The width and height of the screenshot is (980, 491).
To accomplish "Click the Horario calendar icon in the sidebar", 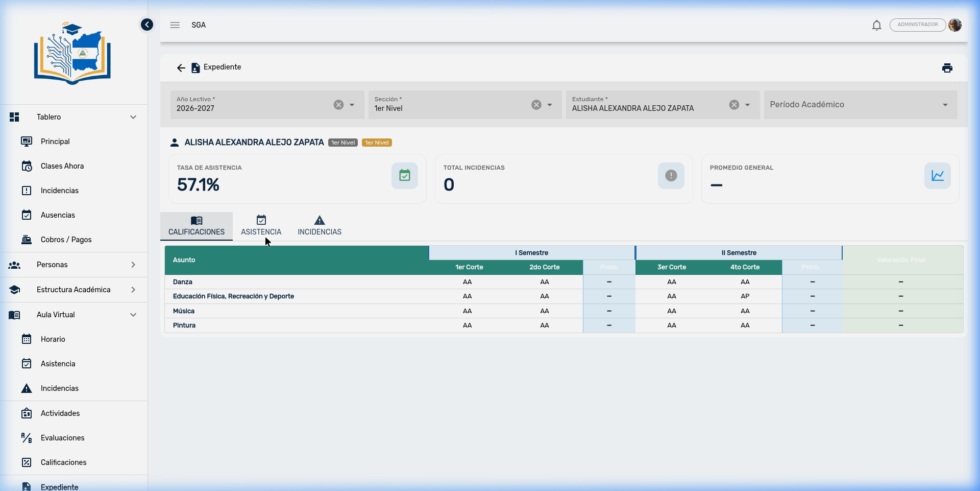I will coord(26,339).
